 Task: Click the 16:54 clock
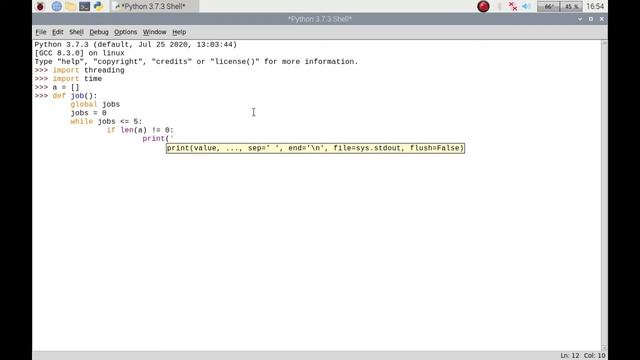pyautogui.click(x=595, y=6)
